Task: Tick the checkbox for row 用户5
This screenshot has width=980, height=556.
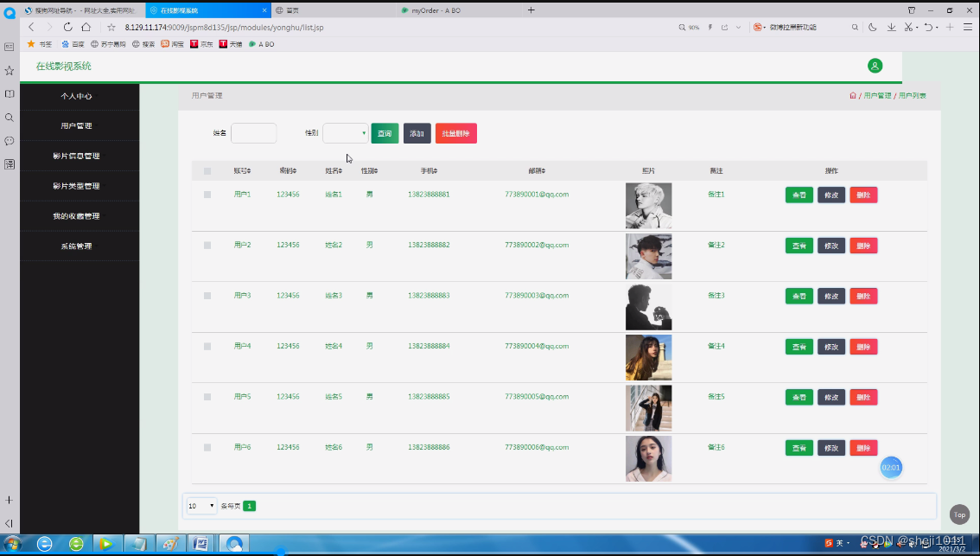Action: [207, 397]
